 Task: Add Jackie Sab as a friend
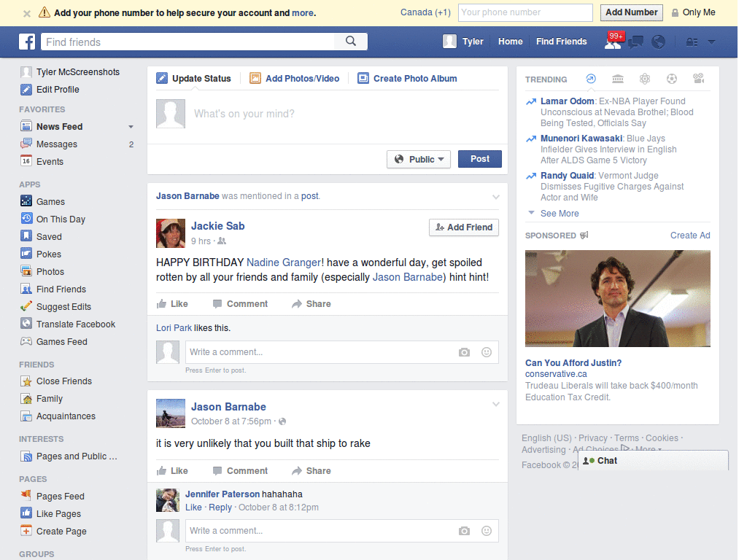463,227
